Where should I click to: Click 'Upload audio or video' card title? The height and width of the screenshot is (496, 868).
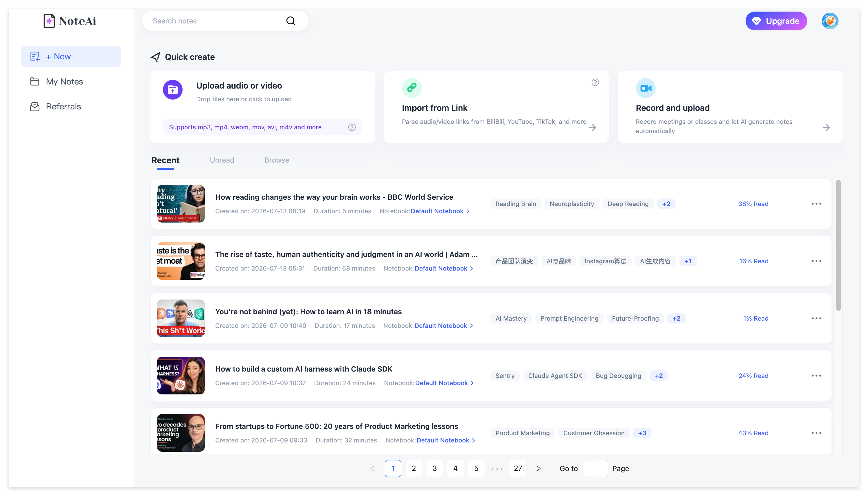(x=239, y=85)
